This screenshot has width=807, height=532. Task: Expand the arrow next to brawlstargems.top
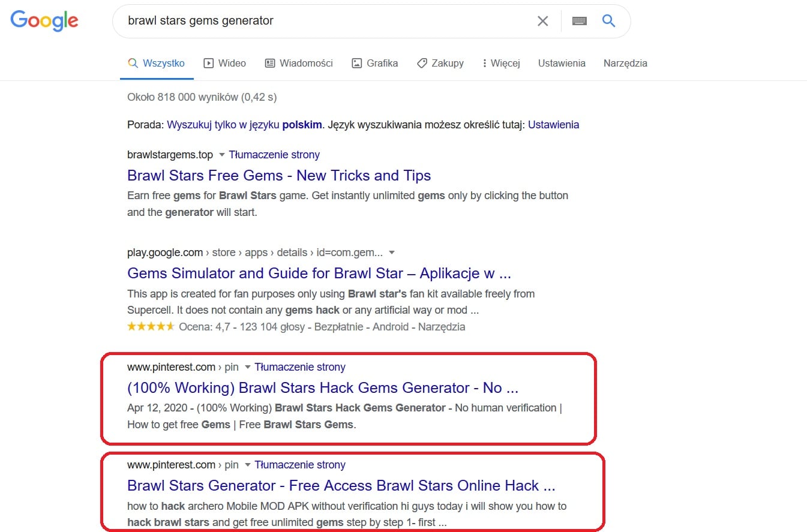click(221, 155)
